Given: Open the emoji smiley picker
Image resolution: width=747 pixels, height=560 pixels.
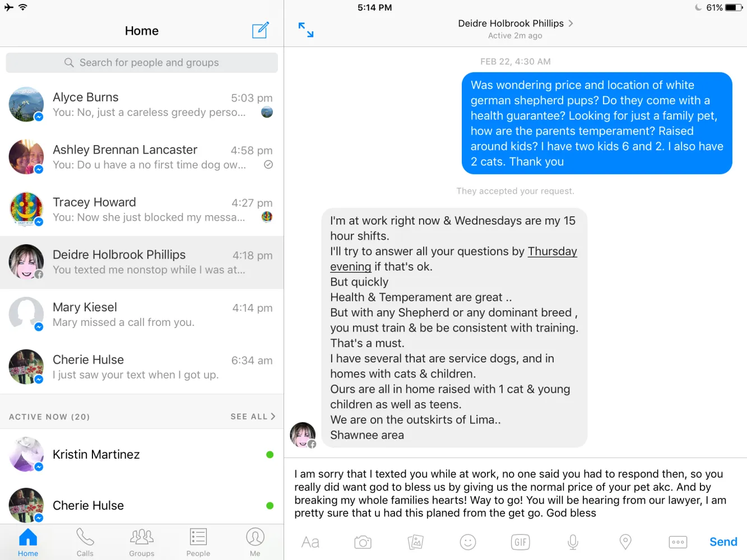Looking at the screenshot, I should (x=468, y=542).
